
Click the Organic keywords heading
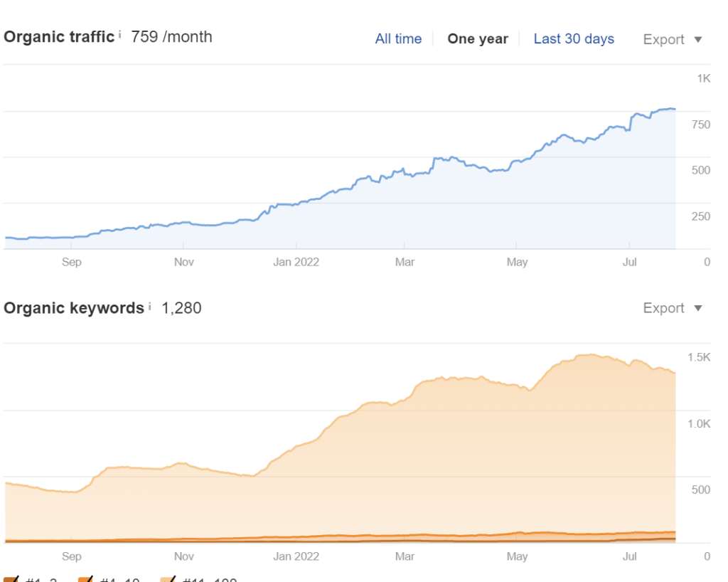[74, 308]
